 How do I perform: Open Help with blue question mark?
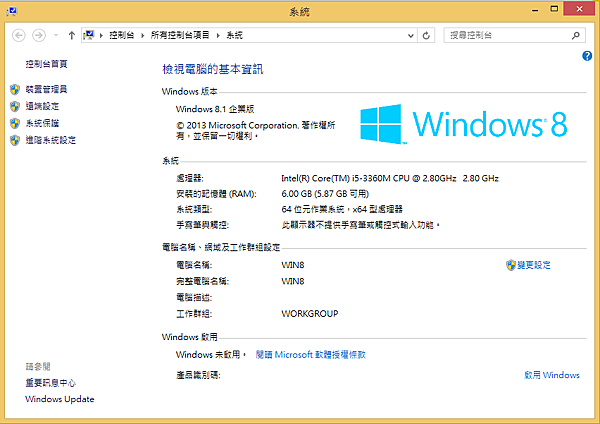[x=587, y=56]
